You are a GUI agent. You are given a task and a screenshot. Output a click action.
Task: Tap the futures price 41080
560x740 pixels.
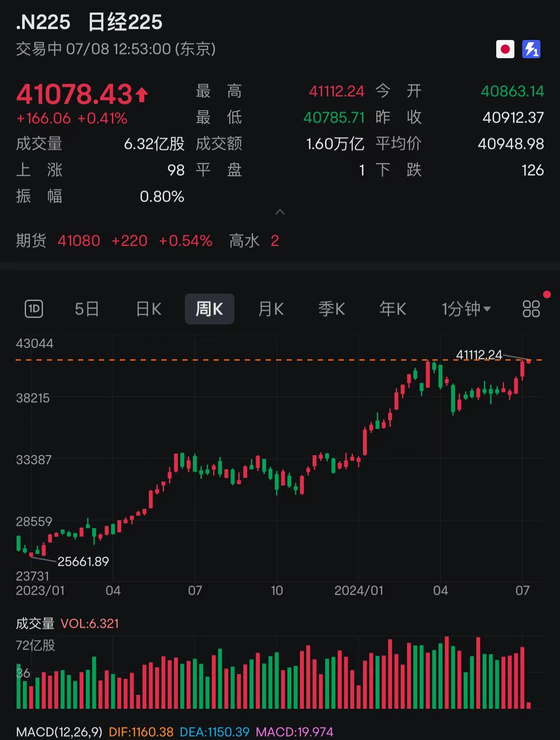(79, 241)
